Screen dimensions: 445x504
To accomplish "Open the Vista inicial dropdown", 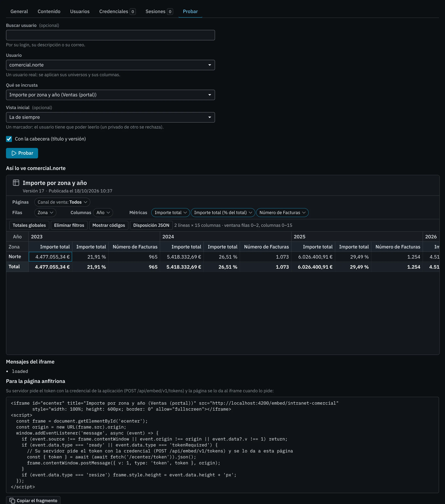I will pos(110,117).
